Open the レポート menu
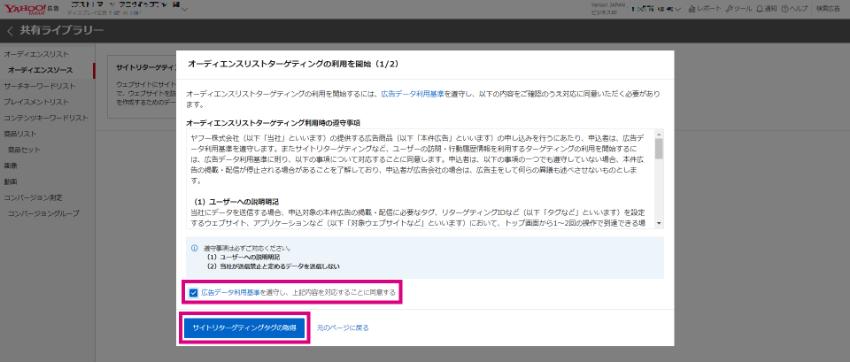Screen dimensions: 850x363 [x=705, y=9]
